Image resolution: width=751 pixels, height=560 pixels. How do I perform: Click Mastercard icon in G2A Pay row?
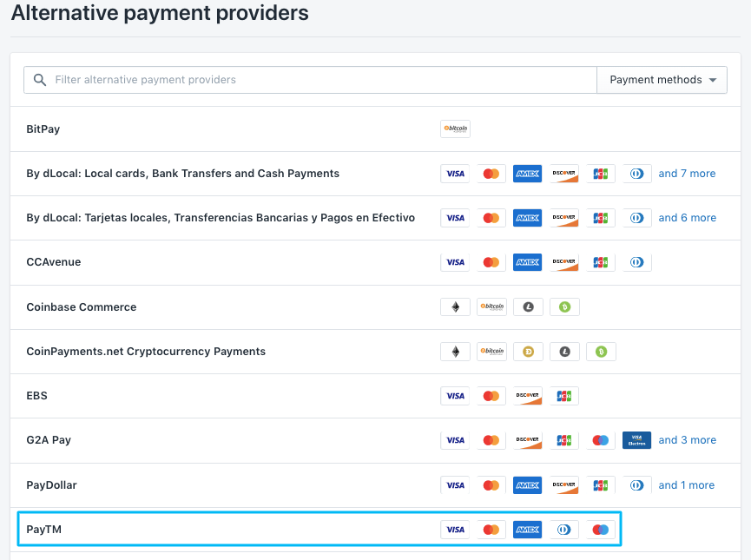[491, 440]
